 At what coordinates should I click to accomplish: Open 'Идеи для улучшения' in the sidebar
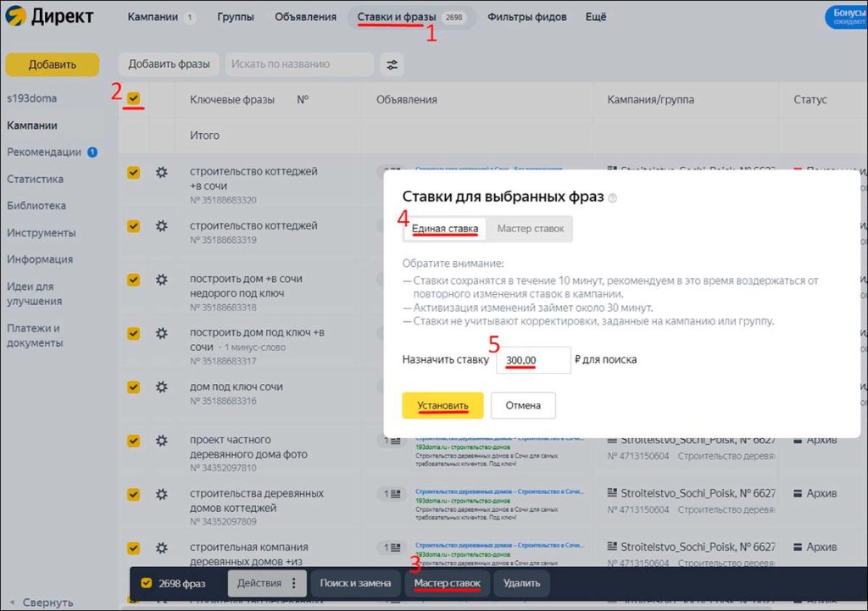(x=34, y=294)
